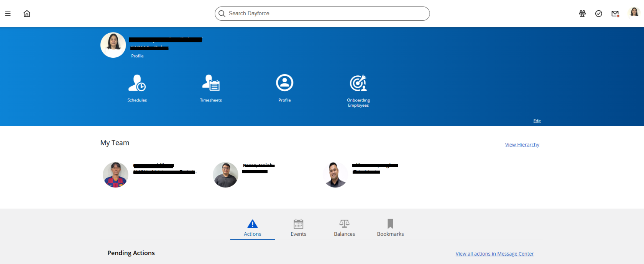
Task: Open the Onboarding Employees icon
Action: (358, 83)
